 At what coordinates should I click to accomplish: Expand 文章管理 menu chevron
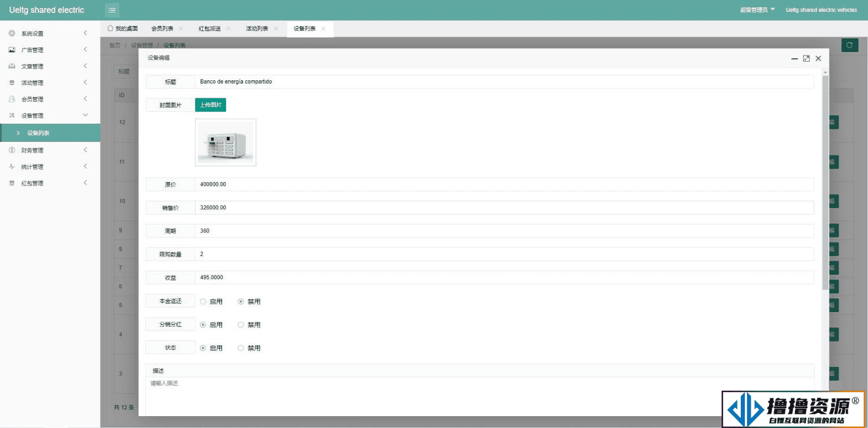click(85, 66)
